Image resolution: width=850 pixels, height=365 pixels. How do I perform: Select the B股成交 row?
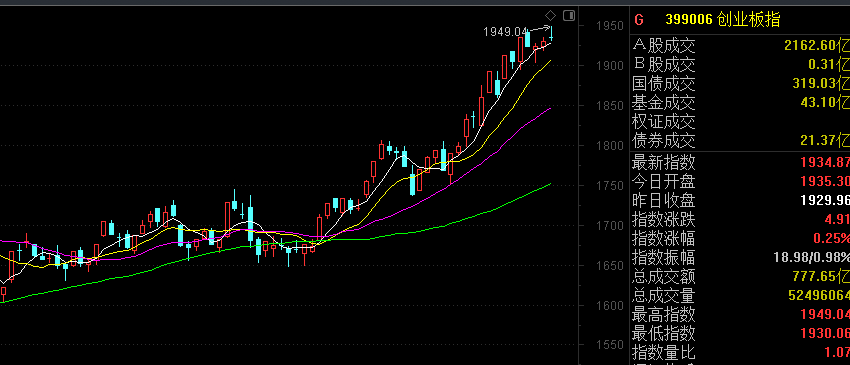pyautogui.click(x=740, y=65)
